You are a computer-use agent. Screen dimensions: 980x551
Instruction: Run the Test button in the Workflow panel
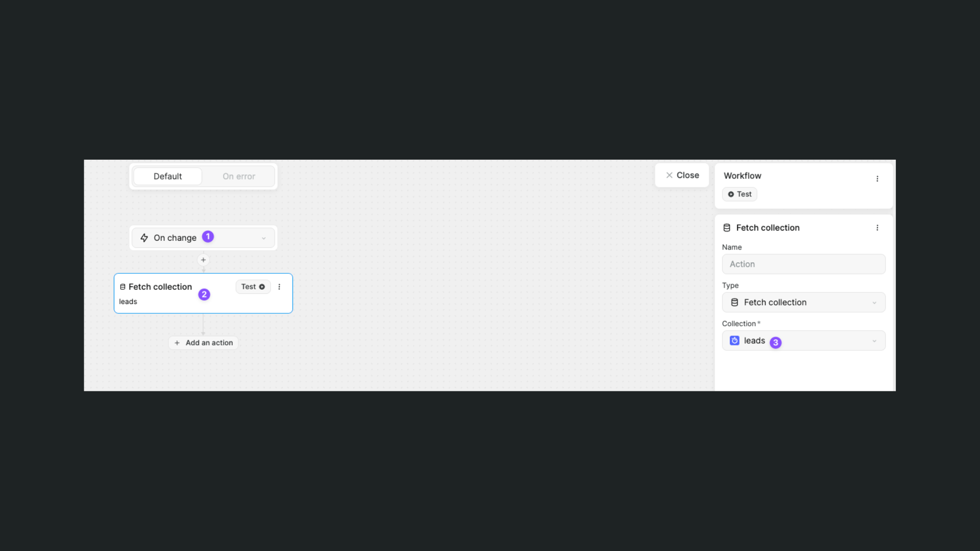[x=739, y=194]
